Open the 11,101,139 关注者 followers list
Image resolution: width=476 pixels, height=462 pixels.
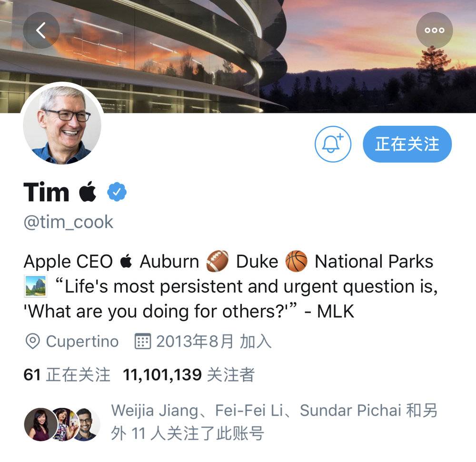188,374
